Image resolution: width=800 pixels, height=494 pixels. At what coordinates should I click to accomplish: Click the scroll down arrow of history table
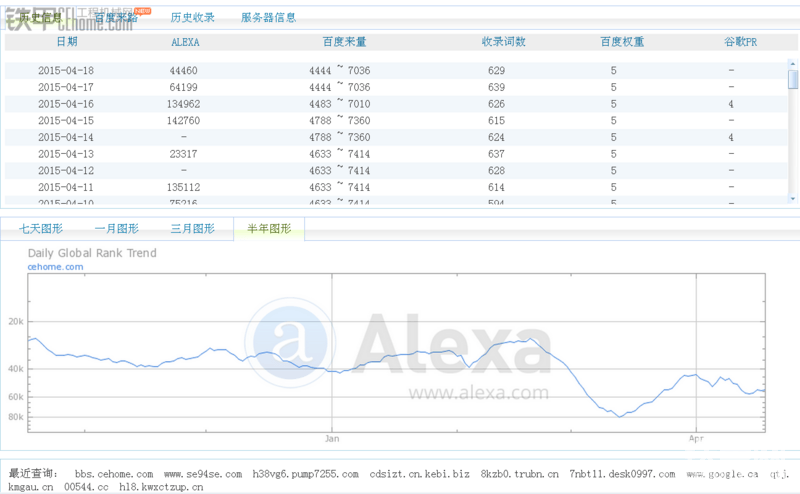[x=792, y=199]
